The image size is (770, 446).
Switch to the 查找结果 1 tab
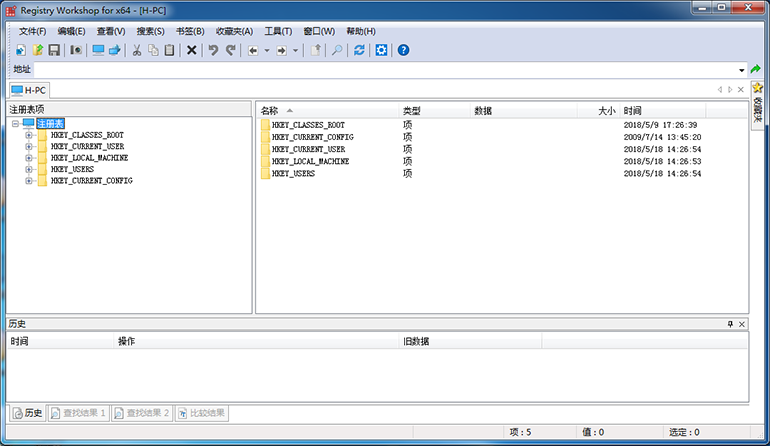79,413
